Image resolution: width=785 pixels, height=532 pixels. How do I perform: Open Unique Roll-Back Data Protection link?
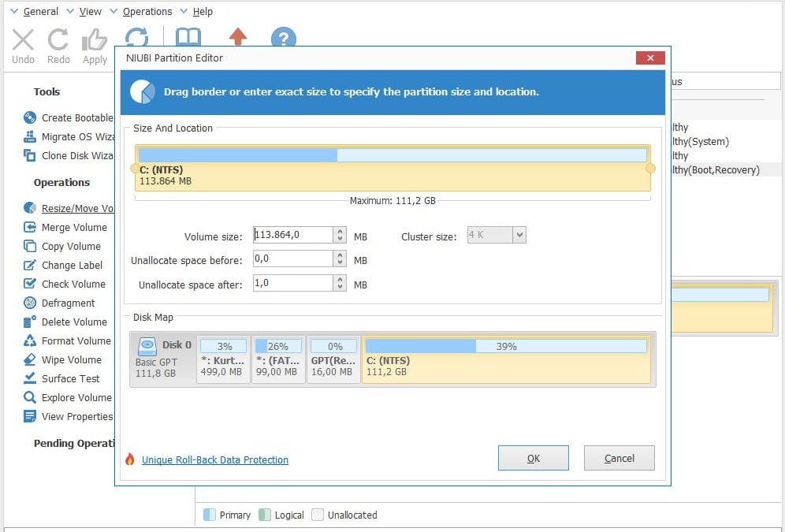[x=214, y=459]
